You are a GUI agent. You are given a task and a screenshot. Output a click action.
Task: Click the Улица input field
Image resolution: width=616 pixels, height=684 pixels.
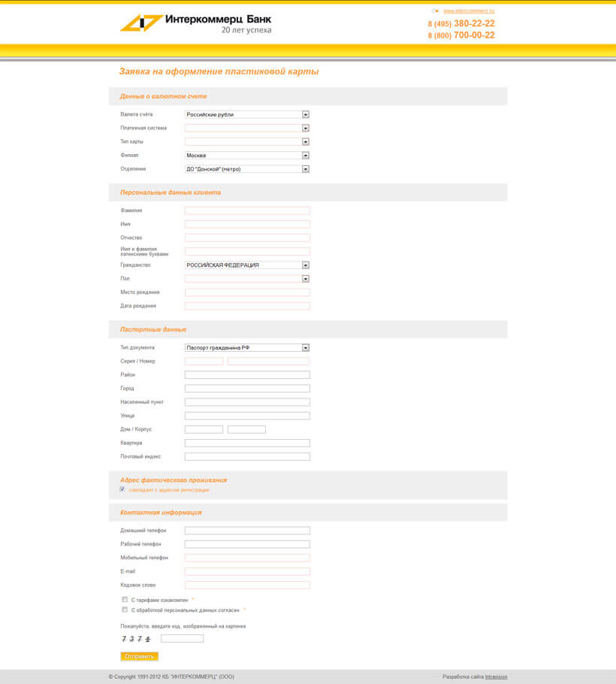click(247, 416)
